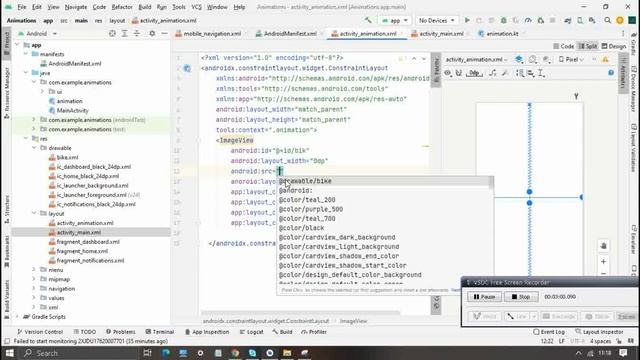
Task: Open the No Devices selector dropdown
Action: (436, 20)
